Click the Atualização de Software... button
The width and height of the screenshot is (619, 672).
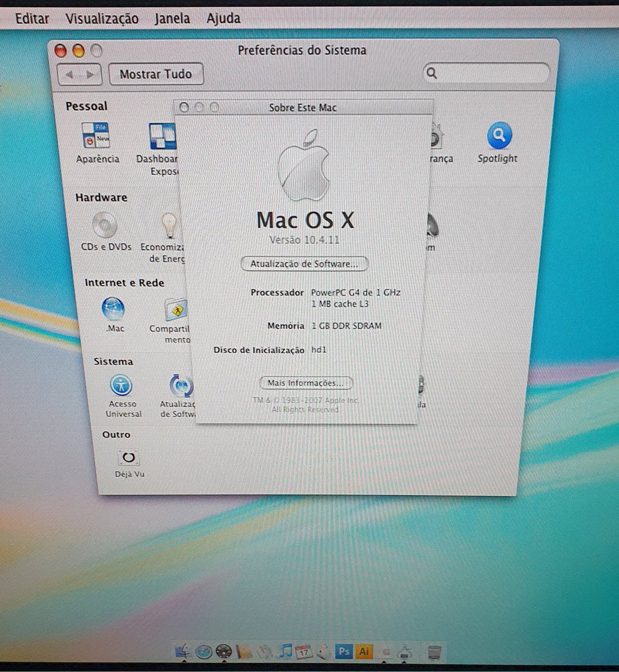click(304, 264)
